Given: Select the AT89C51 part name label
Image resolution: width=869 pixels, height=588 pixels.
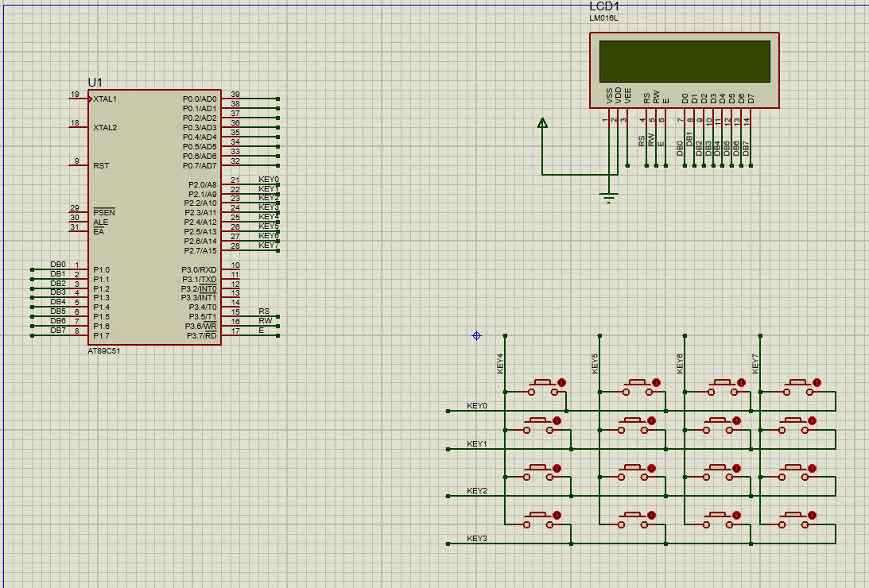Looking at the screenshot, I should (103, 351).
